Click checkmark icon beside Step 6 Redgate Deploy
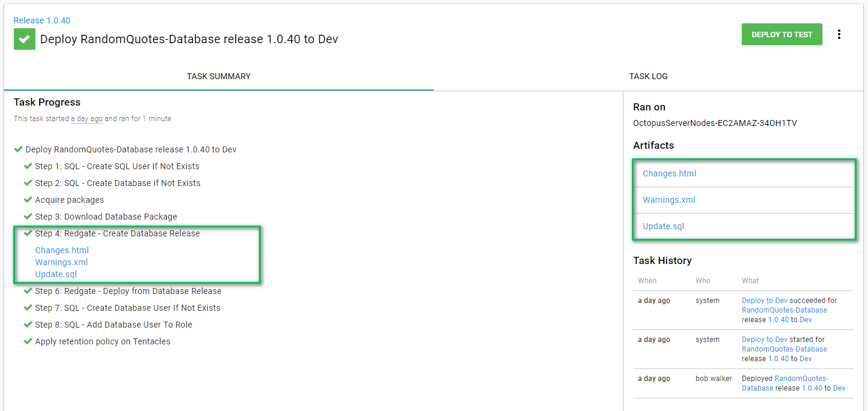The width and height of the screenshot is (868, 411). pos(28,291)
